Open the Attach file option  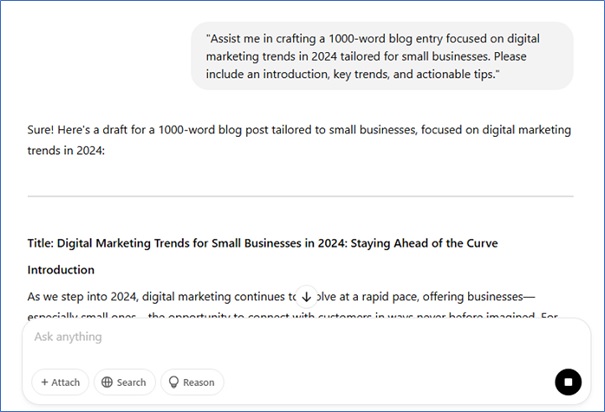pyautogui.click(x=60, y=382)
